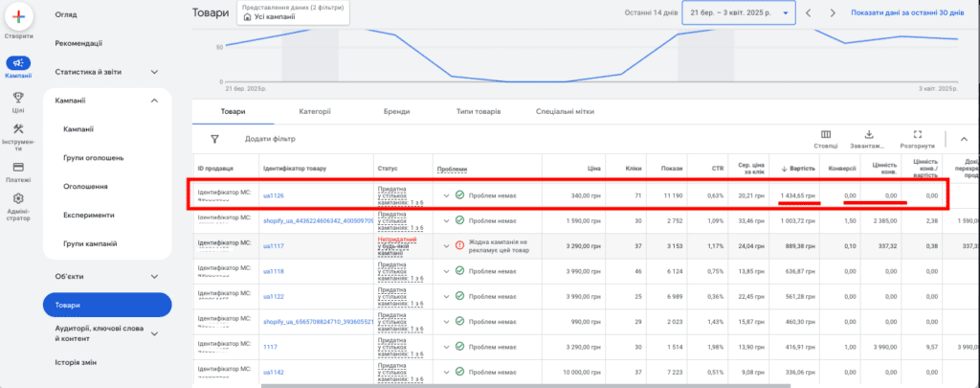Switch to the Бренди tab

click(x=397, y=111)
